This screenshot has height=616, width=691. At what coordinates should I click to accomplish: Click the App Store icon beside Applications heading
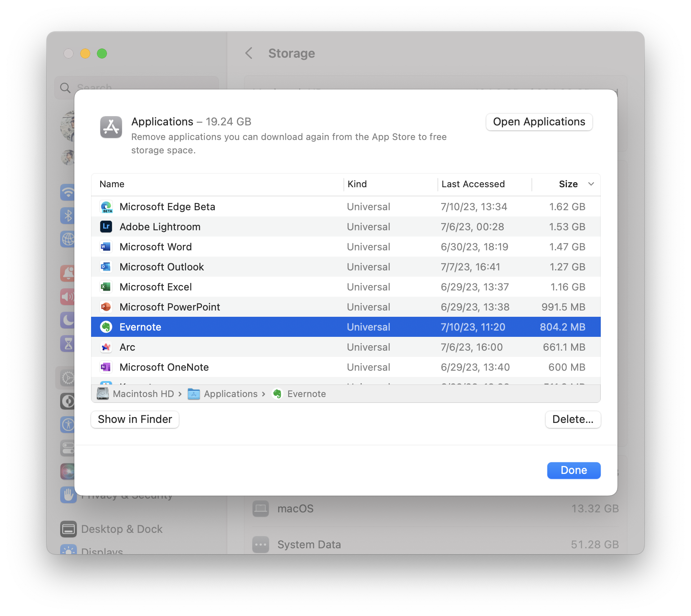111,127
